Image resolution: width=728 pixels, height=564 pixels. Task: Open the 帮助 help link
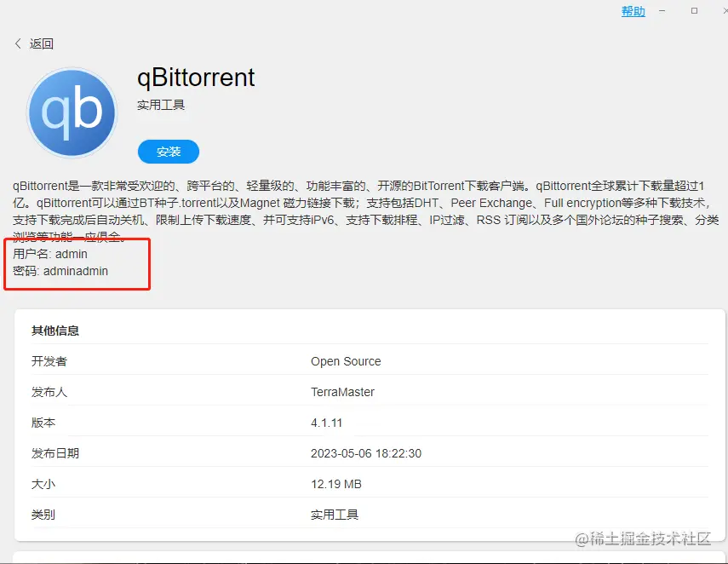[x=633, y=11]
